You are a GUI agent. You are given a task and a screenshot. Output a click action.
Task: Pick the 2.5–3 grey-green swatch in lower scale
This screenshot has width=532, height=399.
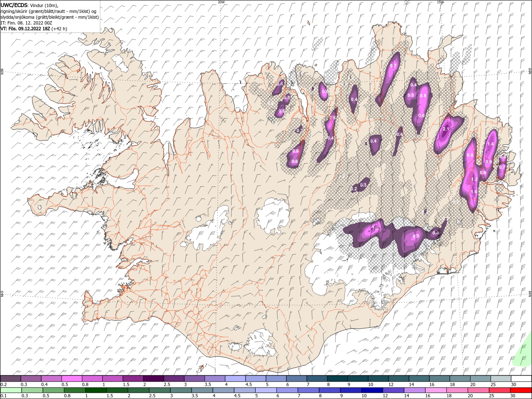pos(159,390)
